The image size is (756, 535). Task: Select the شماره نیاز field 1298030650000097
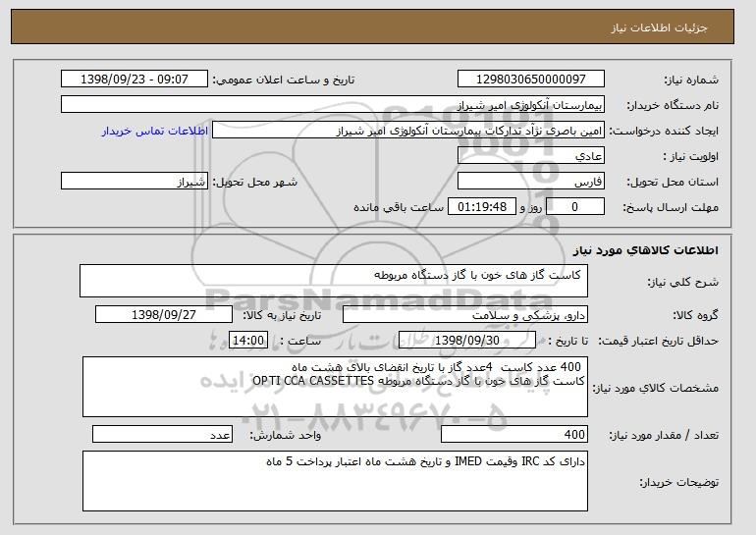tap(531, 80)
